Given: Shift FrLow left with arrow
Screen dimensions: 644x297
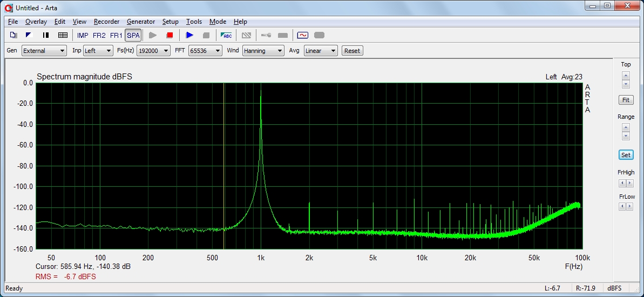Looking at the screenshot, I should (x=622, y=207).
